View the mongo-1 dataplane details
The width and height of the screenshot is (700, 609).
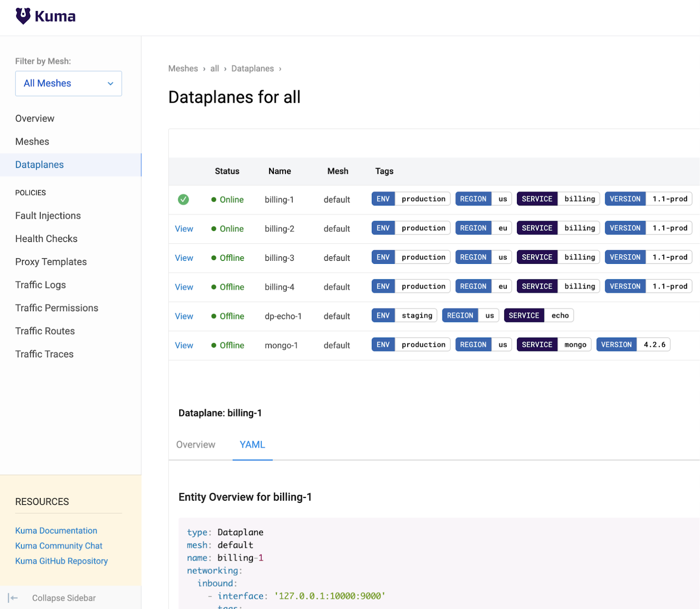click(x=184, y=346)
